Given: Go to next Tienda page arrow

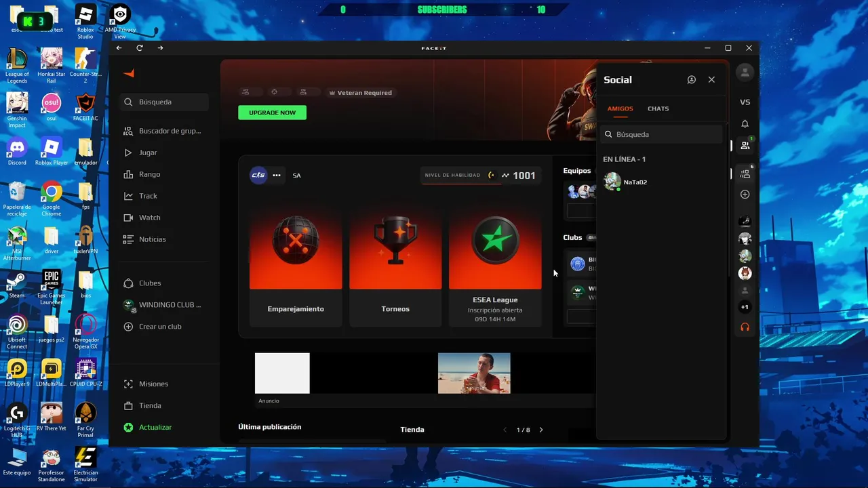Looking at the screenshot, I should [540, 430].
